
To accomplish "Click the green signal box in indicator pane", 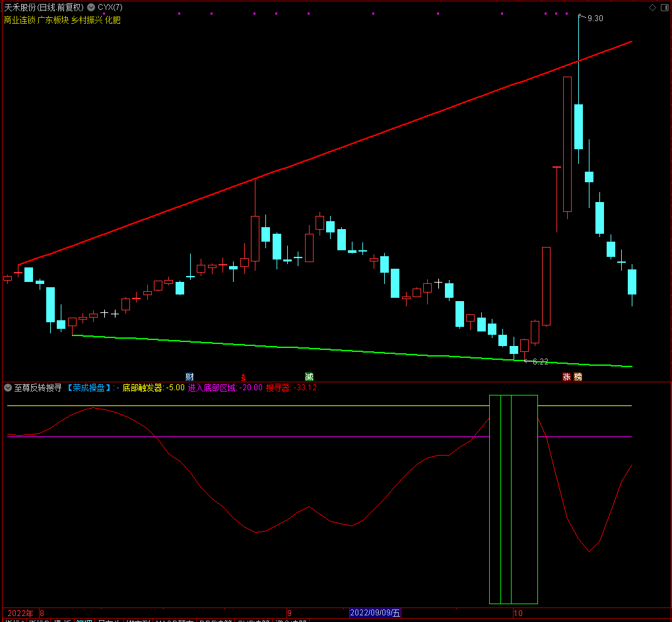I will pyautogui.click(x=514, y=499).
